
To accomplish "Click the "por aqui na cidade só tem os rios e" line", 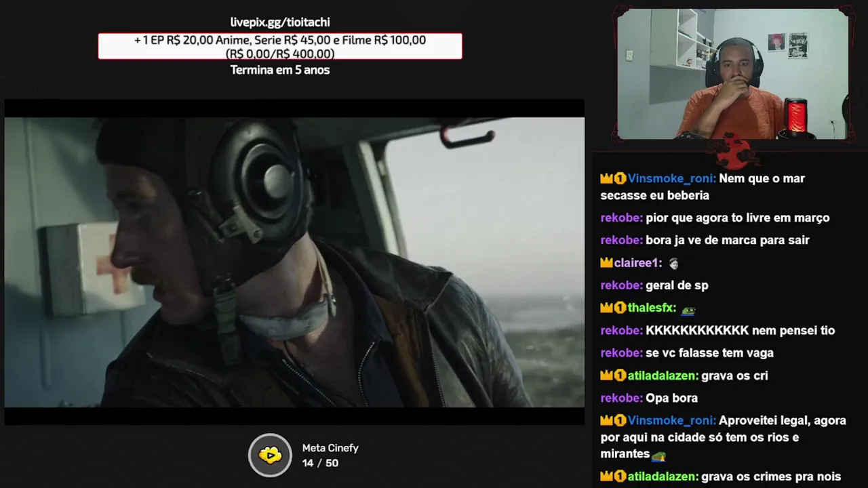I will (x=699, y=437).
